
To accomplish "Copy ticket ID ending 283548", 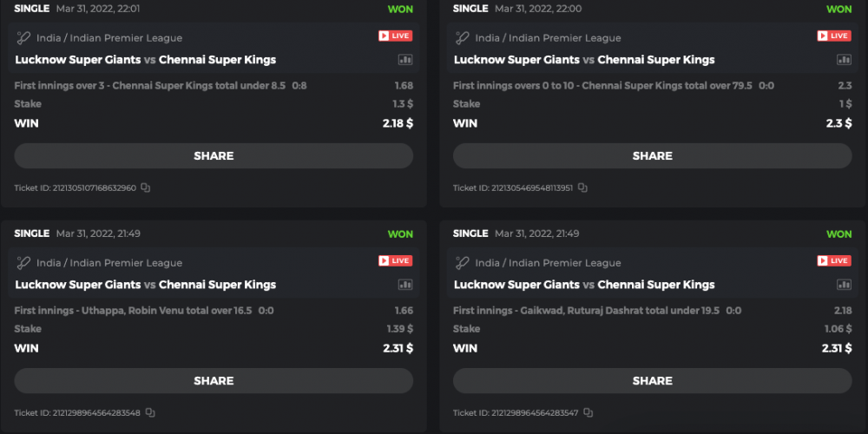I will click(150, 412).
